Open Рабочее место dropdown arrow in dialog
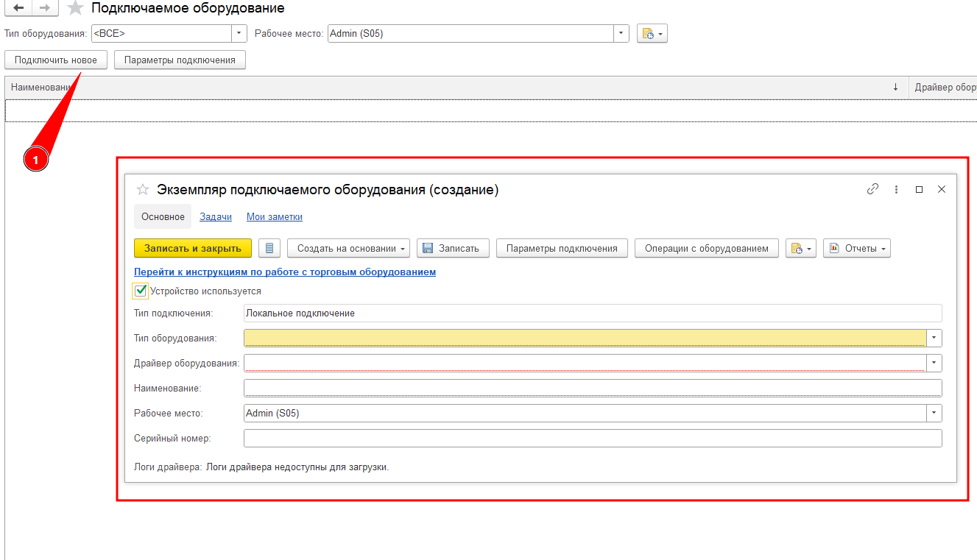 pos(934,413)
